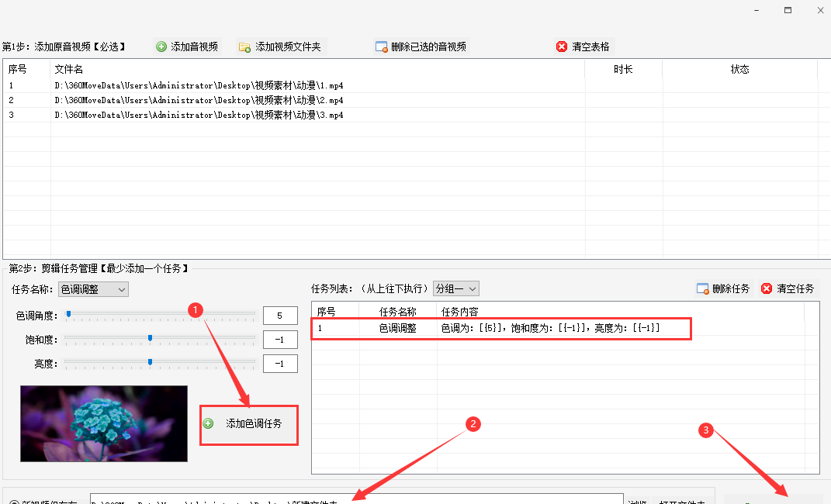Focus the 饱和度 value box showing -1
The width and height of the screenshot is (831, 504).
[280, 340]
